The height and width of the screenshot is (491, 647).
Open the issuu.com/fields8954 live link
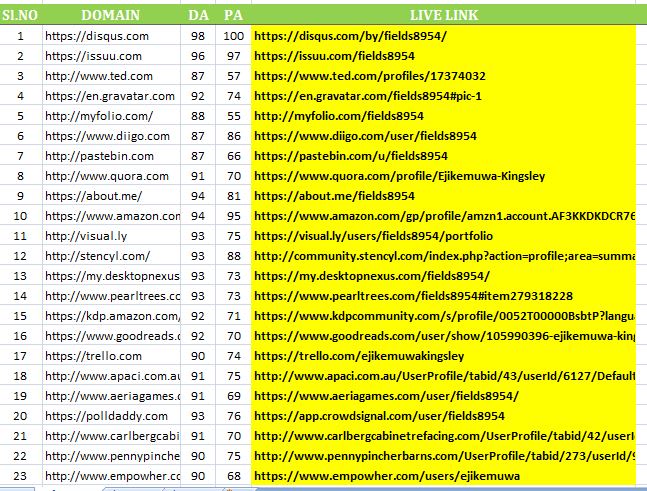point(334,56)
